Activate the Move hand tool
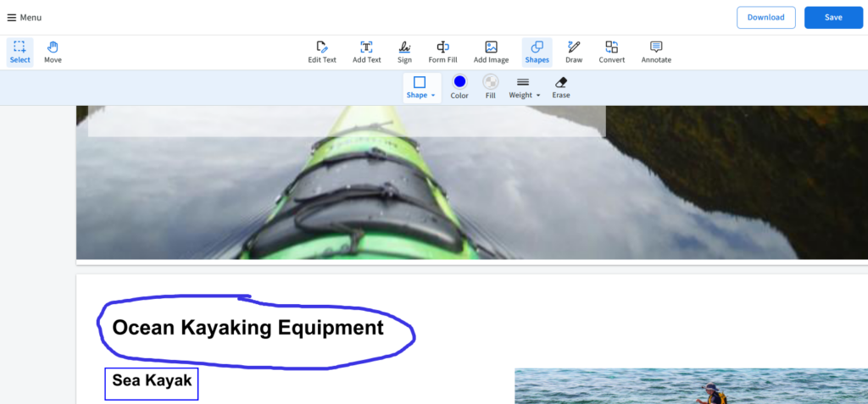This screenshot has width=868, height=404. 53,53
